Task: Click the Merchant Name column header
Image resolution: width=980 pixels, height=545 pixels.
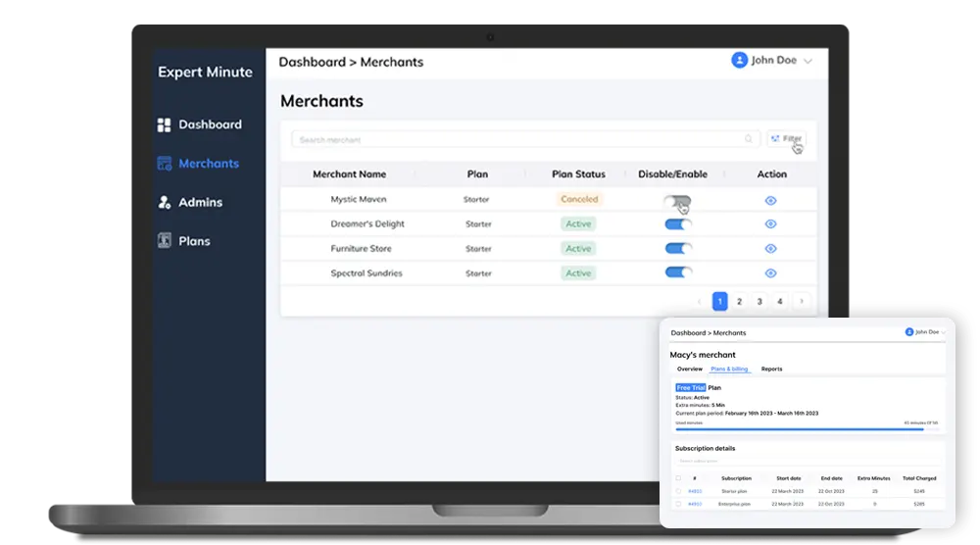Action: [349, 174]
